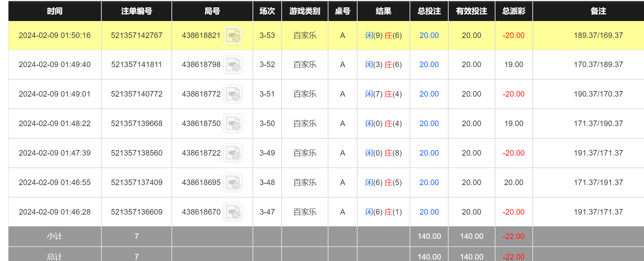Click result 闲(0) 庄(4)
This screenshot has width=644, height=261.
tap(383, 123)
